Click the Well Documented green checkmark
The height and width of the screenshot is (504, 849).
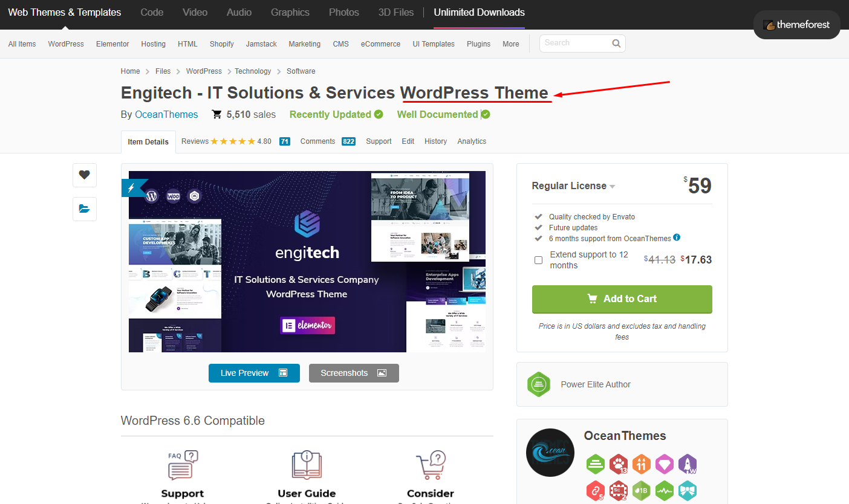(486, 114)
